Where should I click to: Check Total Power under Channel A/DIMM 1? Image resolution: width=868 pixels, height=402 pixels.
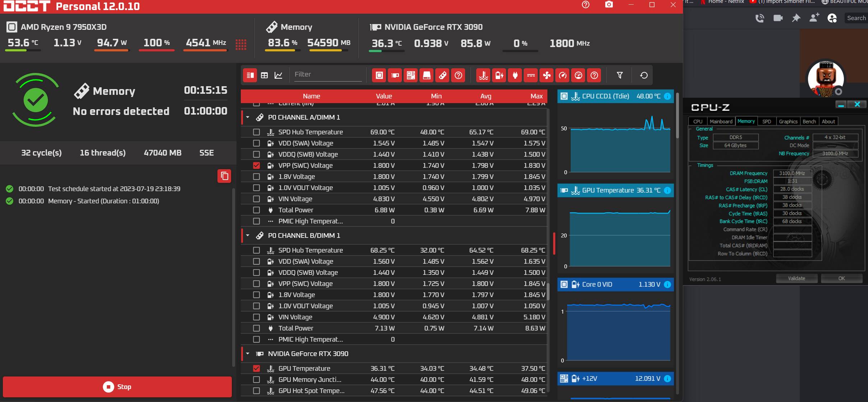click(256, 210)
